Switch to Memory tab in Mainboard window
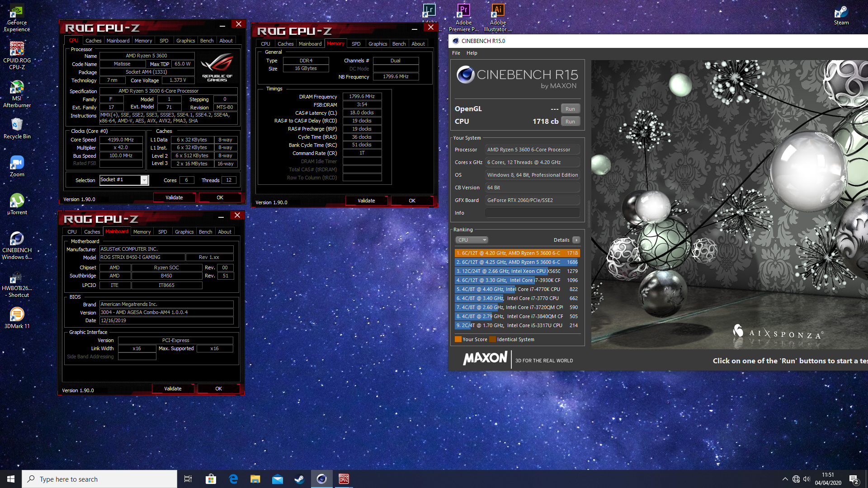868x488 pixels. tap(142, 232)
